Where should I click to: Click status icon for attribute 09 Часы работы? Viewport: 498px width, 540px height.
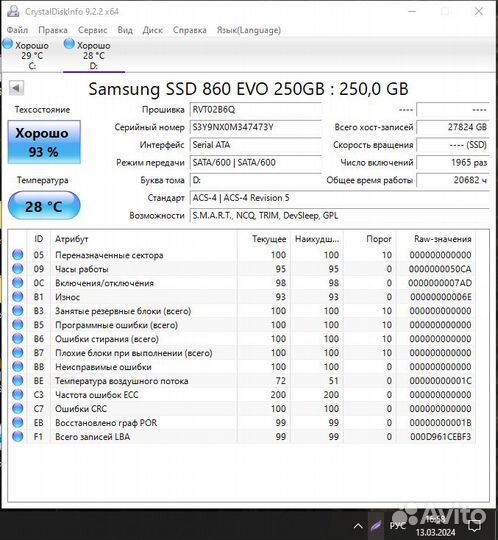(x=18, y=269)
